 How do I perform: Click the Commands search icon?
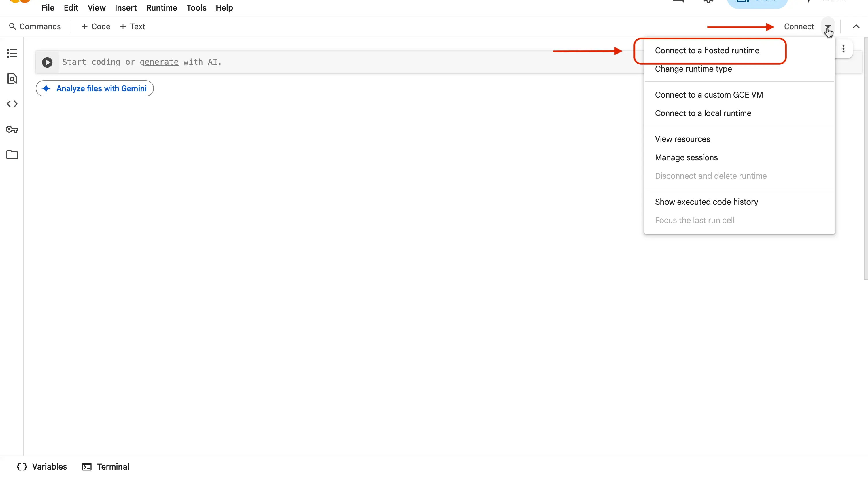tap(12, 26)
